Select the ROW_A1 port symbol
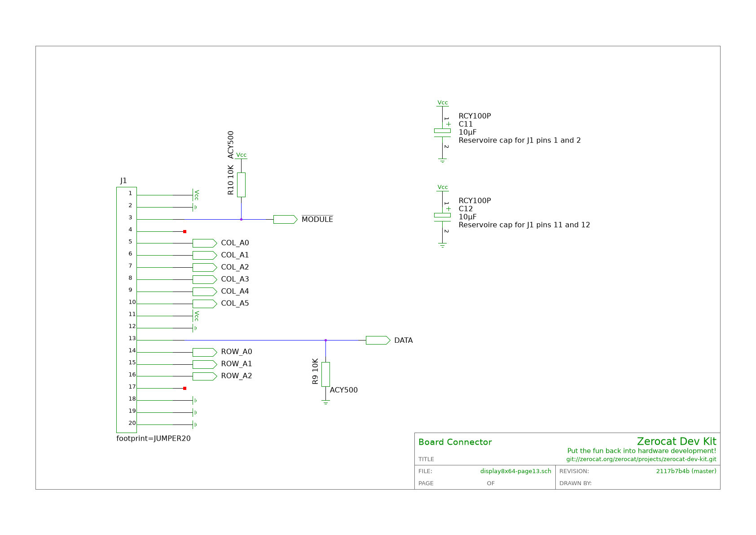The width and height of the screenshot is (756, 535). click(205, 364)
